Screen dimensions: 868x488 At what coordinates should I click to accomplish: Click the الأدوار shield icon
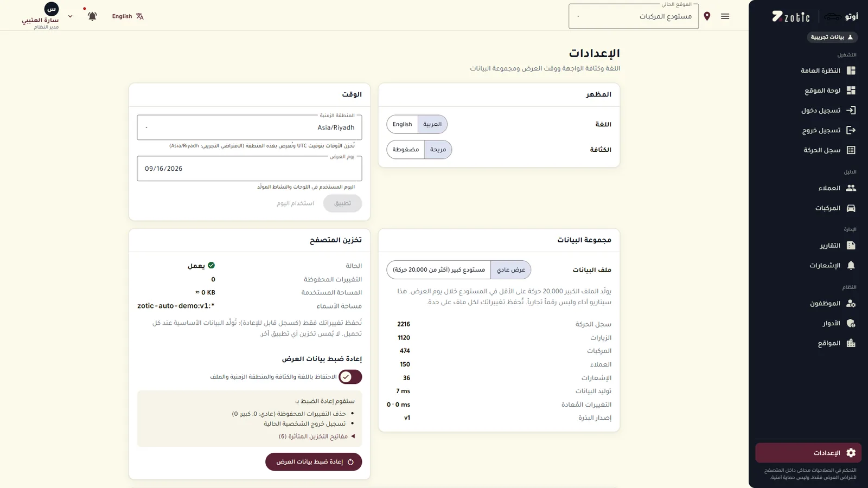pos(851,323)
